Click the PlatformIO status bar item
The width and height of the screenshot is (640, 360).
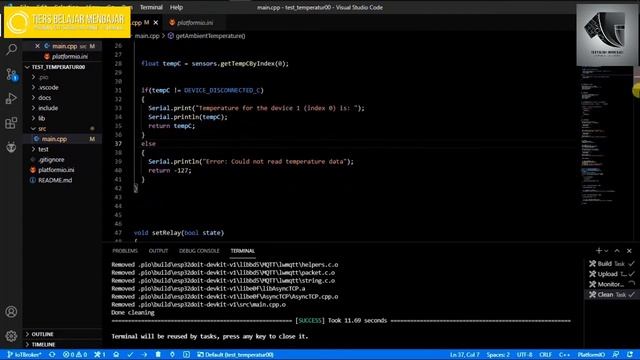[591, 355]
